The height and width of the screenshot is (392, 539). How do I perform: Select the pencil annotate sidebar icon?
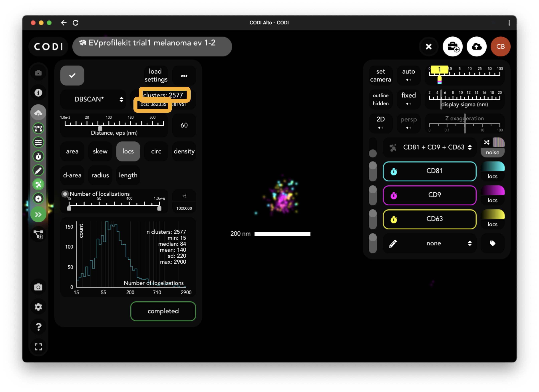[x=38, y=170]
